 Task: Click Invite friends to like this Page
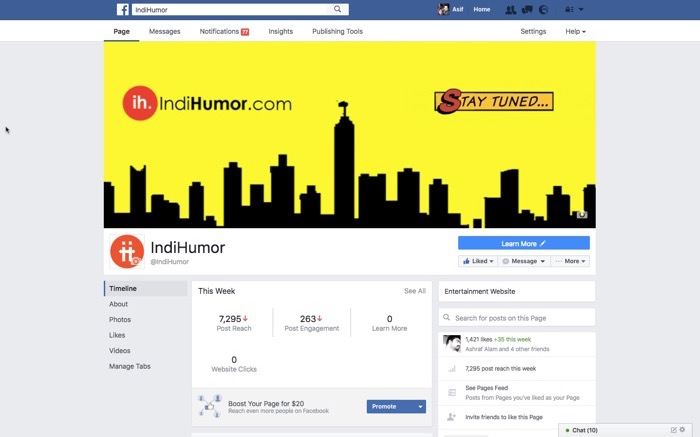tap(504, 417)
